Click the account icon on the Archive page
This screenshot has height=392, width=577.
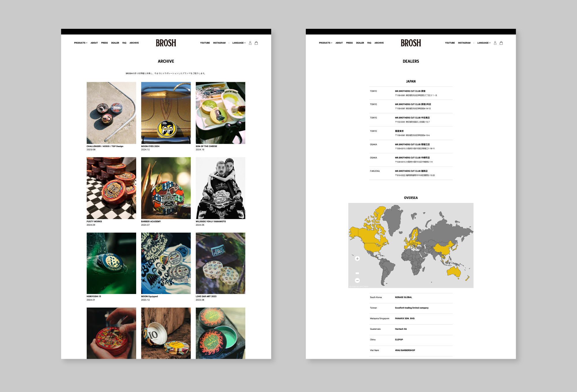(x=250, y=43)
